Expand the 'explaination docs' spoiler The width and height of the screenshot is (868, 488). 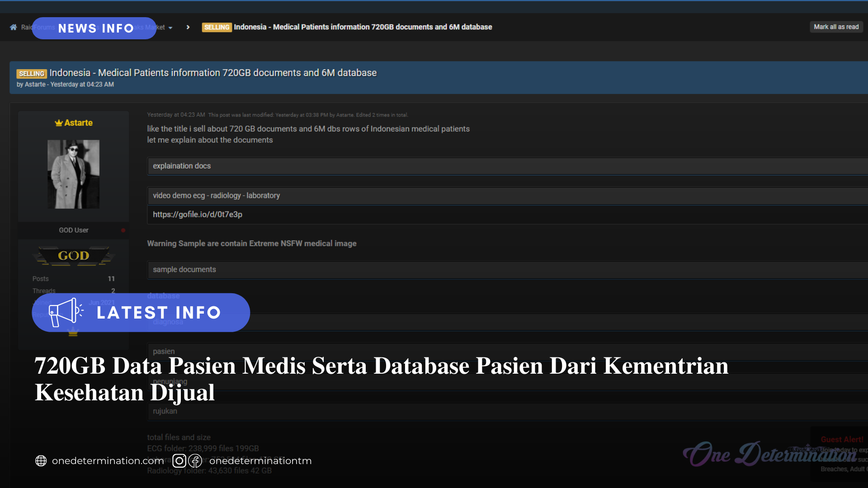pos(507,166)
